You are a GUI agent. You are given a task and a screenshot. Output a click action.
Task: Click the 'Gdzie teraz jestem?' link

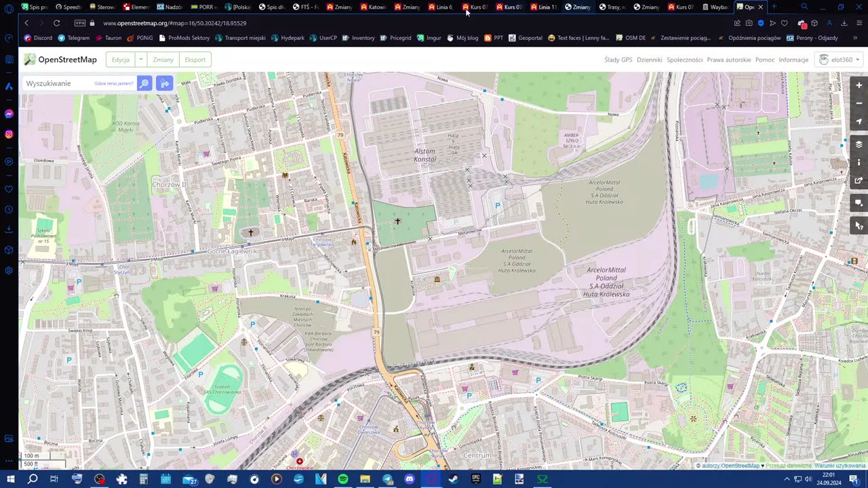coord(114,83)
